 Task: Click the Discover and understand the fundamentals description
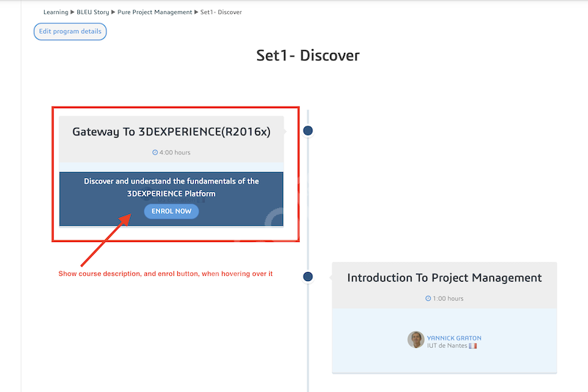171,188
